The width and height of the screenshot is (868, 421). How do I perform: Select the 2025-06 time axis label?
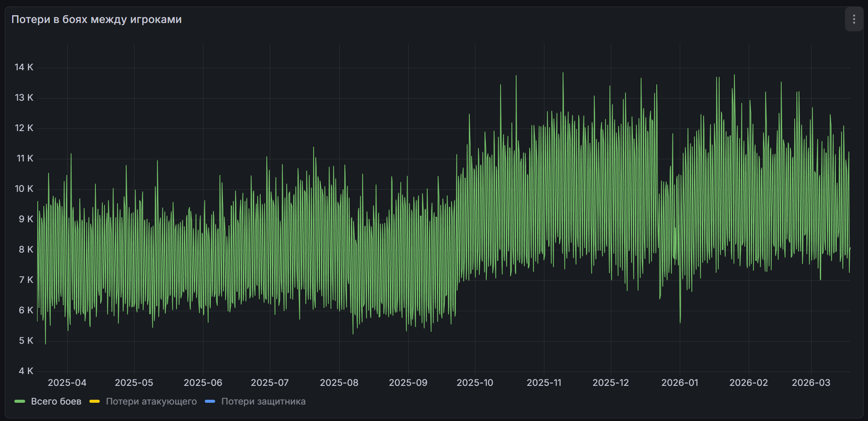click(x=203, y=383)
